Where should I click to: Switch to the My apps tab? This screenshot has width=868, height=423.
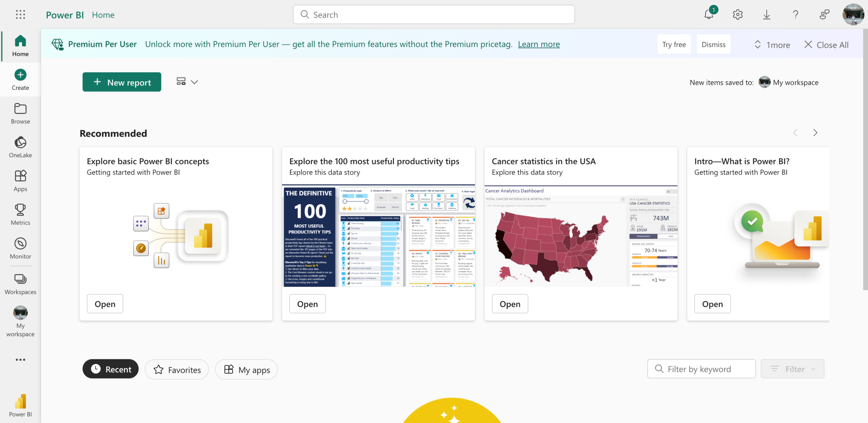point(246,369)
